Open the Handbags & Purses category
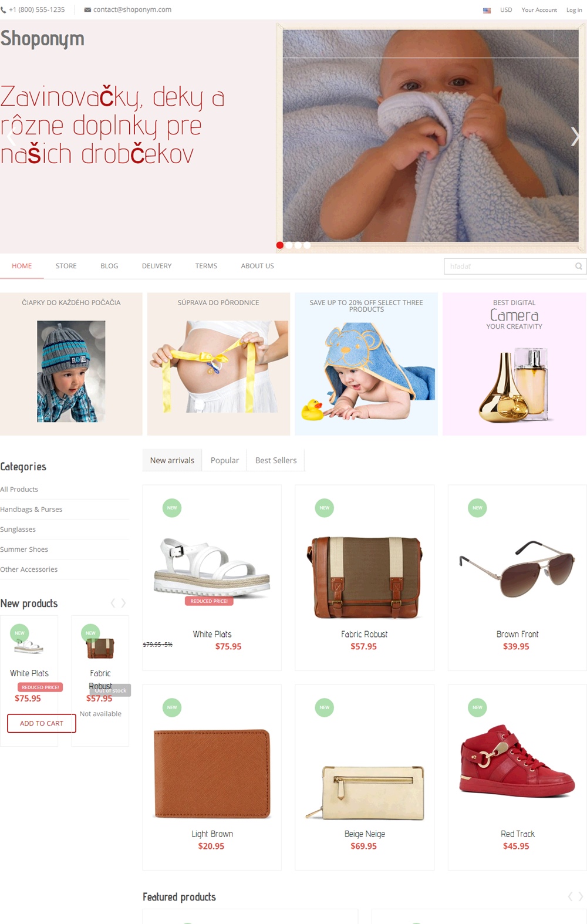This screenshot has height=924, width=587. [31, 509]
